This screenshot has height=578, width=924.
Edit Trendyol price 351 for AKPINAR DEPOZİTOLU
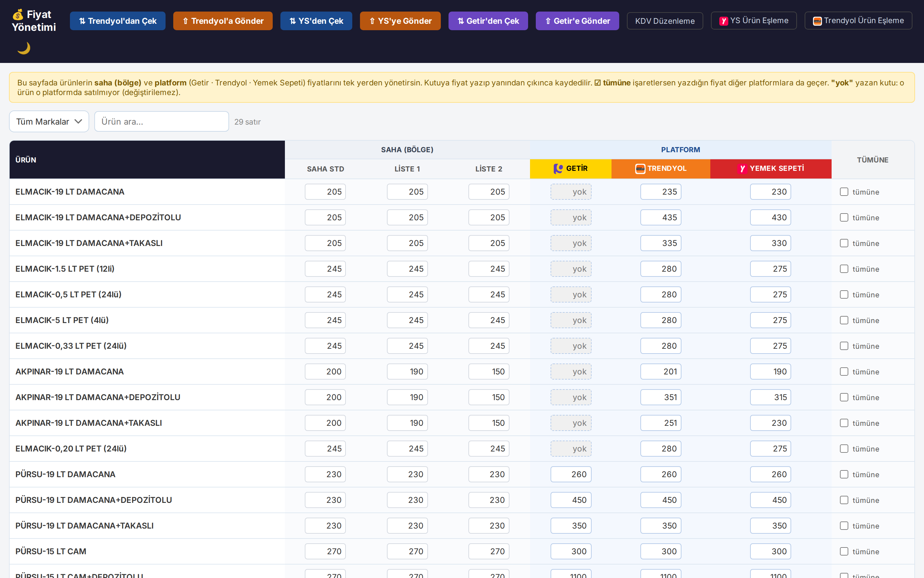tap(661, 397)
